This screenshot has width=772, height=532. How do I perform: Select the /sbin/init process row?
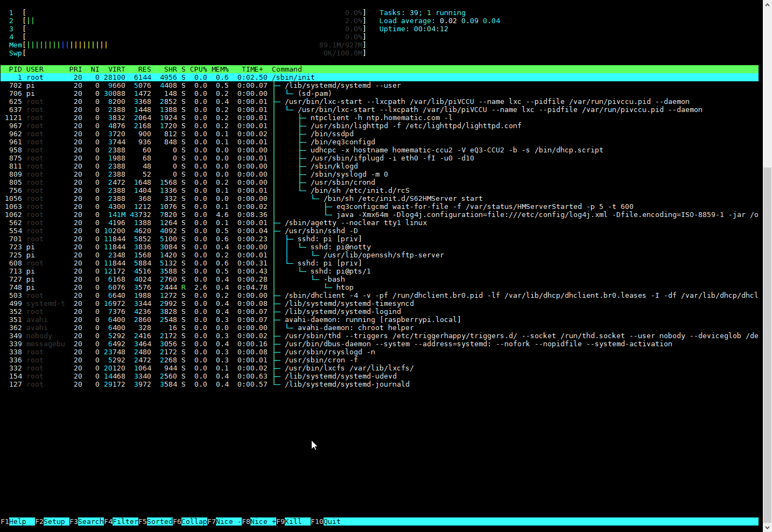[380, 78]
